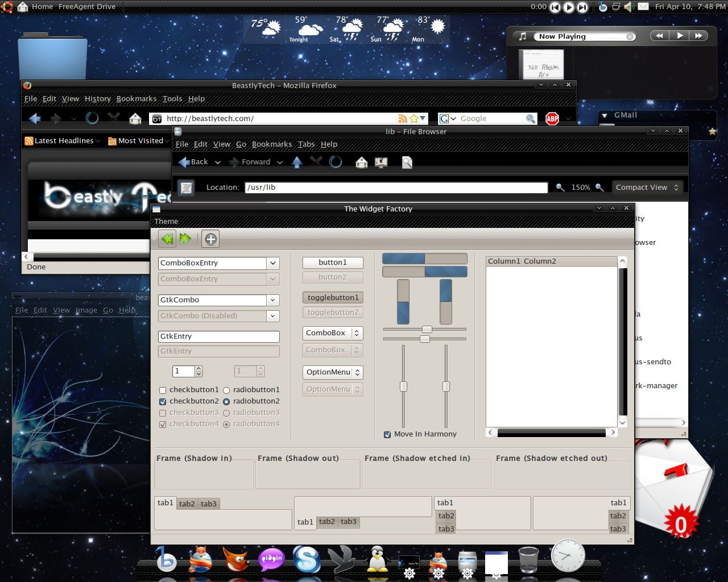Play music from the top panel player
The image size is (728, 582).
click(x=569, y=7)
